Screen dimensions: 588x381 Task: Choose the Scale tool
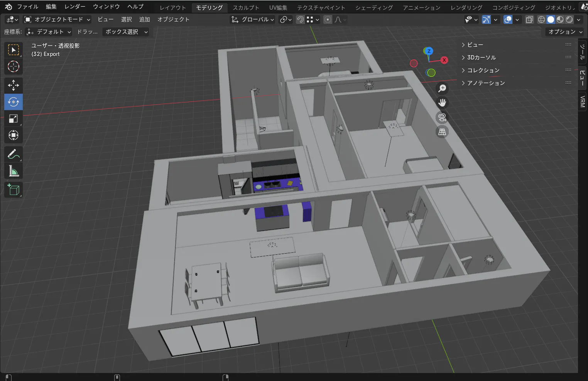[14, 119]
